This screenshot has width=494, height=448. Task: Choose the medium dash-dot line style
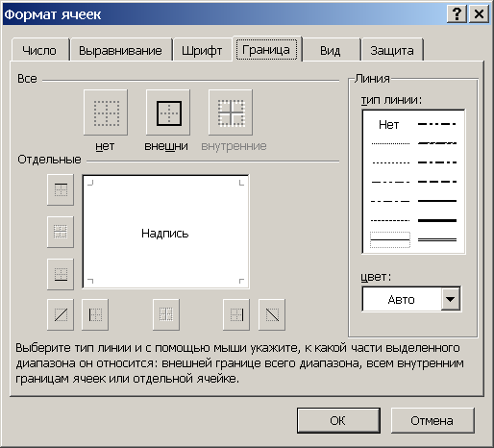tap(437, 162)
